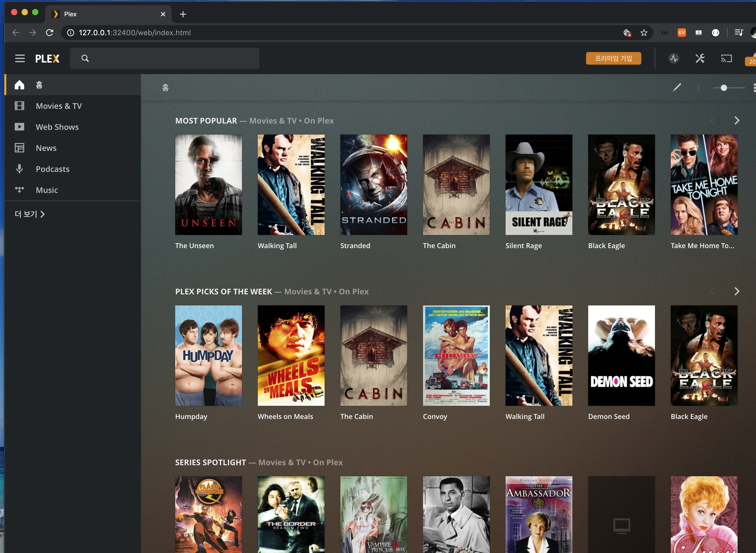Open Take Me Home Tonight poster

pyautogui.click(x=704, y=185)
